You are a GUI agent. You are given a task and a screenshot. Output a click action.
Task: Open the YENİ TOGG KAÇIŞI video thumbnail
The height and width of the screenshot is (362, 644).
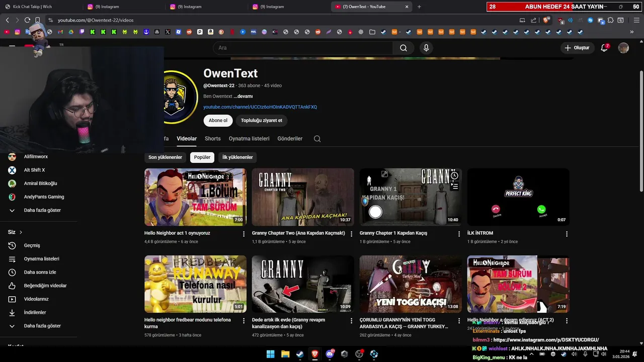(x=411, y=284)
